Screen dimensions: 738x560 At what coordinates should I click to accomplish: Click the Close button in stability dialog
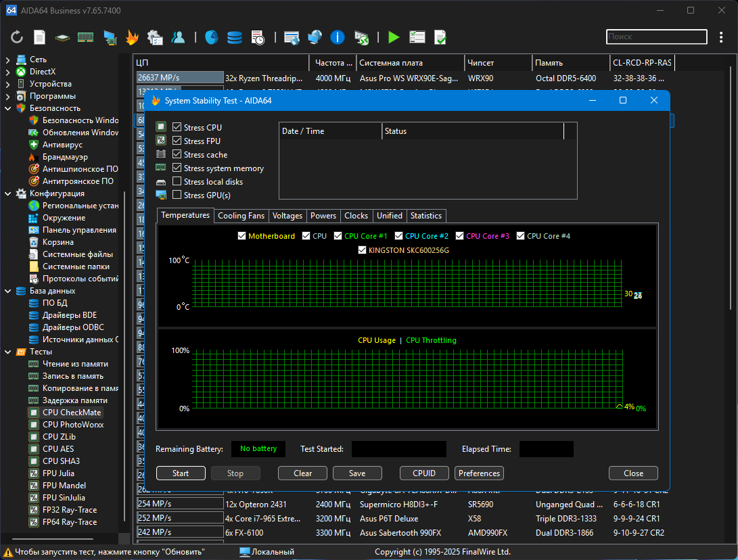point(634,473)
